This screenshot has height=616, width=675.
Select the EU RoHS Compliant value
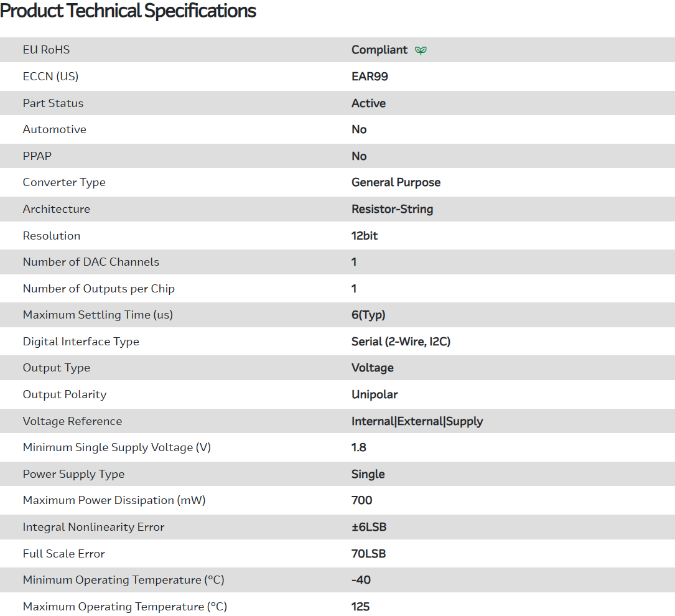point(379,50)
